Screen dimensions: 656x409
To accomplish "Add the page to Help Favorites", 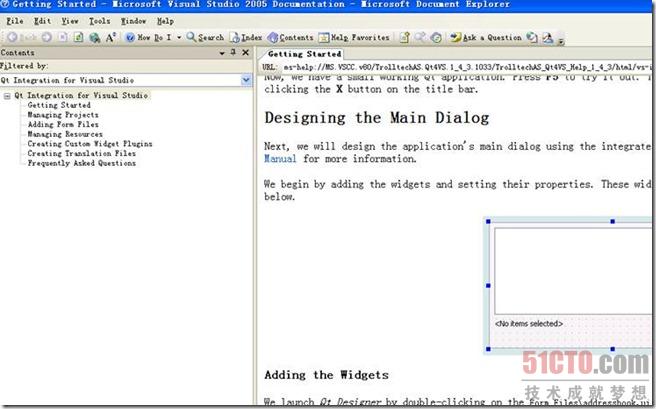I will pos(404,37).
